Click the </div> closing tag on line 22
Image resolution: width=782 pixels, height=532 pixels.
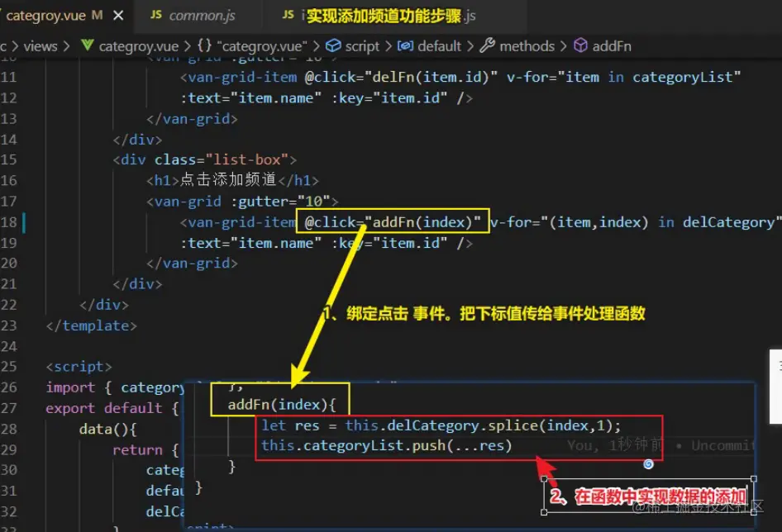(103, 305)
